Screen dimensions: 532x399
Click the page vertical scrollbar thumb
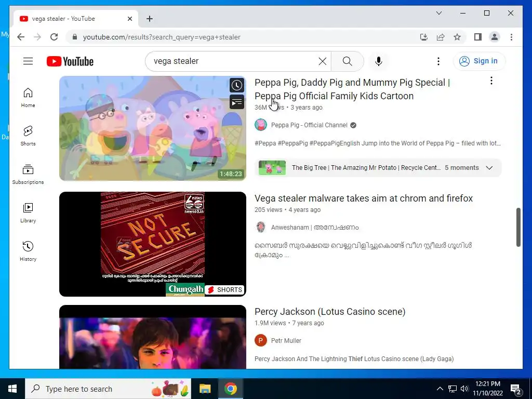click(518, 228)
